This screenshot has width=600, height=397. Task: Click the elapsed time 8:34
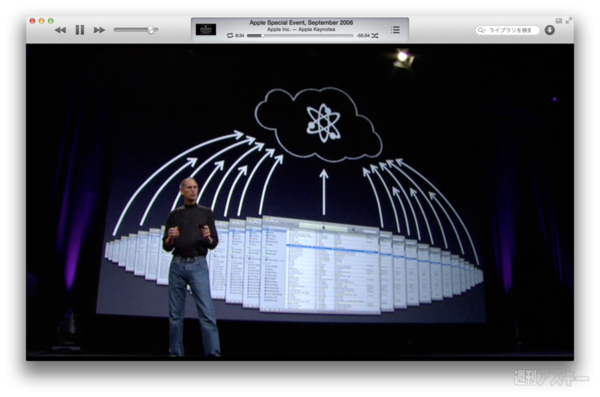[x=240, y=36]
